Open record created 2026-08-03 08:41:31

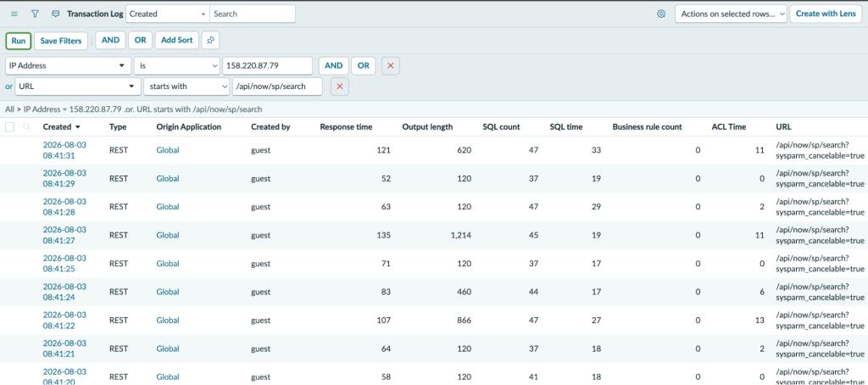pos(64,150)
